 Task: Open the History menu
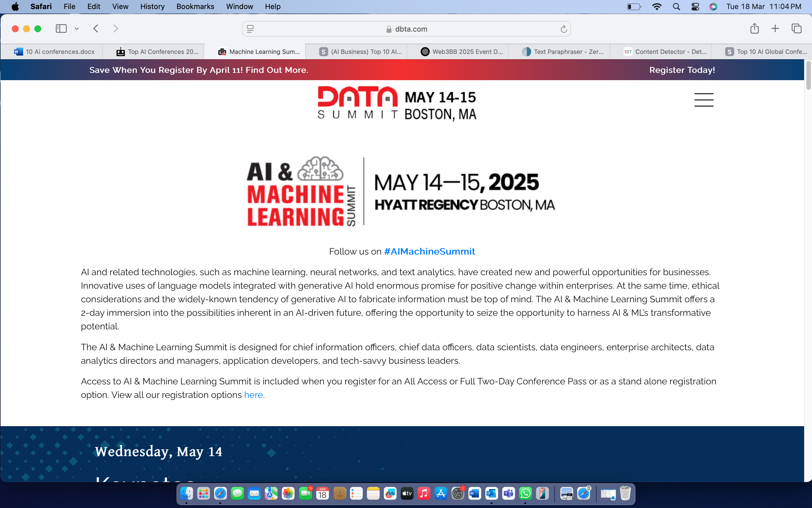tap(152, 6)
